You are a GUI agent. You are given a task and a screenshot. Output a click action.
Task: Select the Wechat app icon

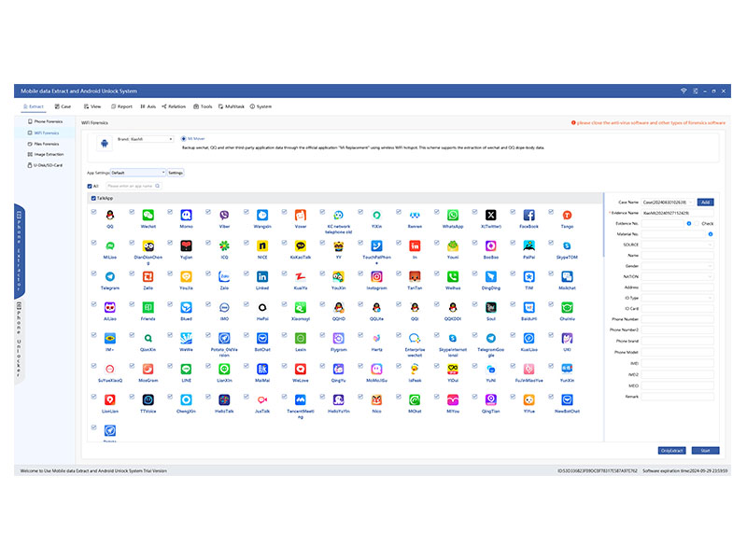[148, 216]
